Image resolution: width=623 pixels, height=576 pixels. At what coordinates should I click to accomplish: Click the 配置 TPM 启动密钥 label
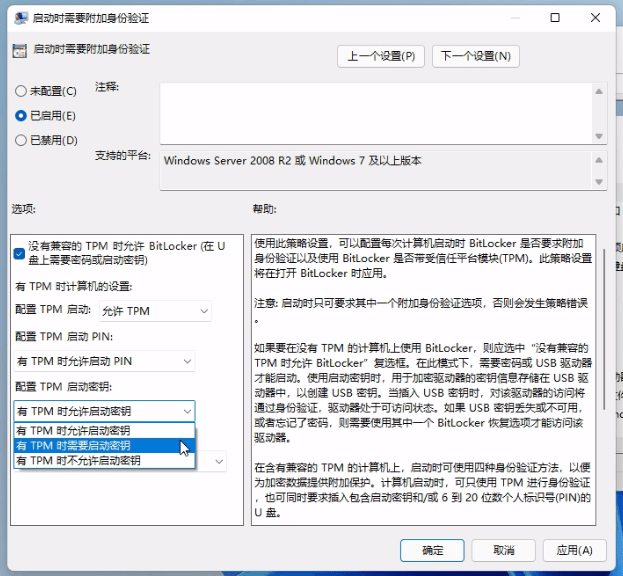point(64,387)
